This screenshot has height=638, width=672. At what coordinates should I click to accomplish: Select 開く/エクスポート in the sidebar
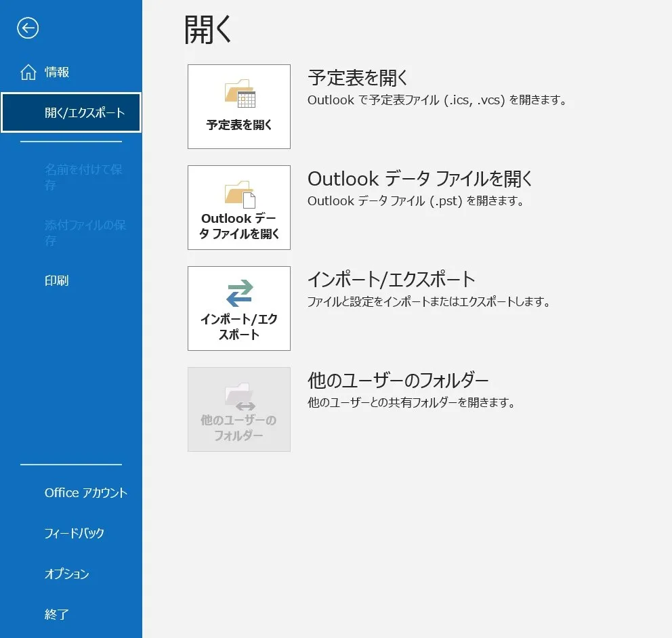point(71,112)
